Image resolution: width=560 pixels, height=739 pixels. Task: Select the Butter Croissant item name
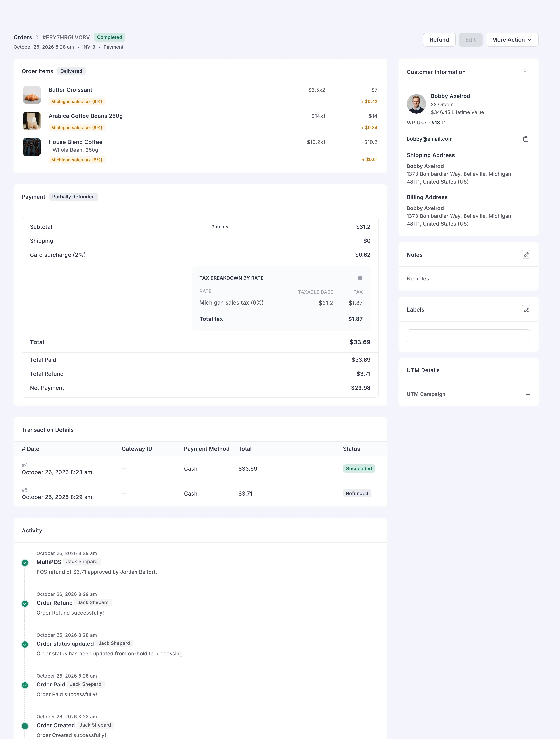[x=70, y=90]
